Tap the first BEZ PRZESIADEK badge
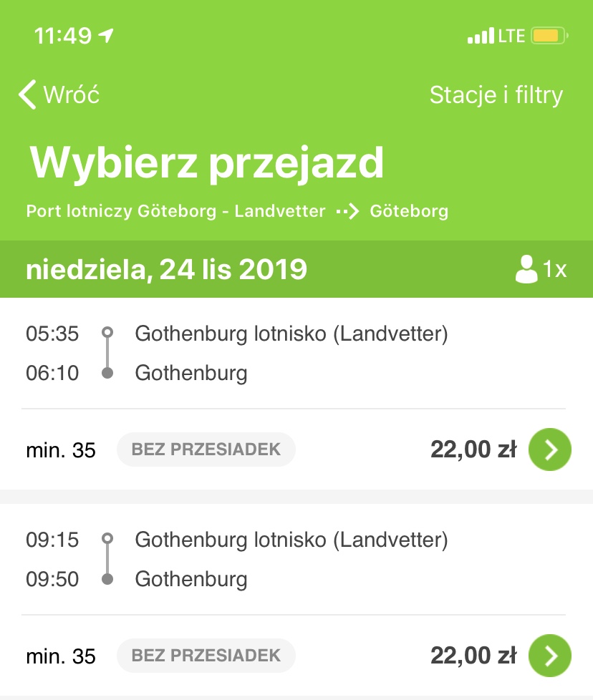593x700 pixels. [x=206, y=449]
